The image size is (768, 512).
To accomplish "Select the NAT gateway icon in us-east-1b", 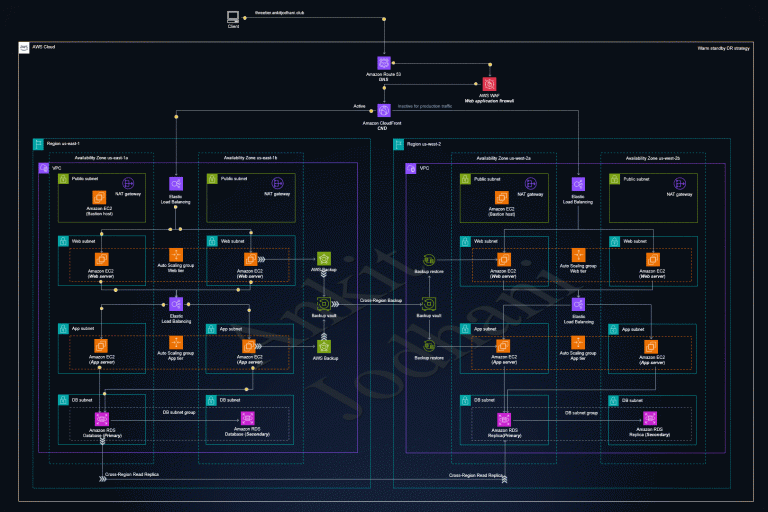I will click(277, 184).
